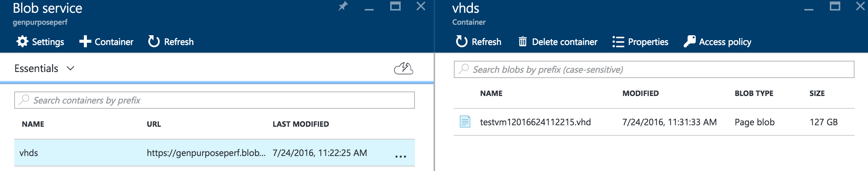Sort blobs by SIZE column header
The width and height of the screenshot is (868, 171).
click(x=817, y=93)
